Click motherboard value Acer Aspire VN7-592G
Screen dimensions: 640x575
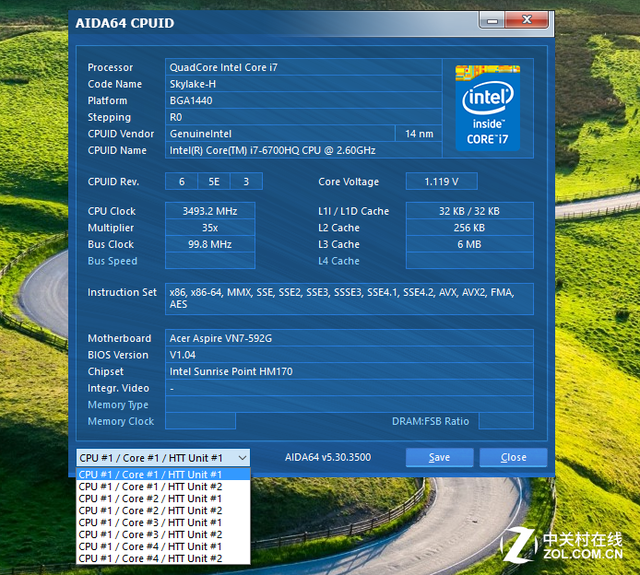(349, 338)
